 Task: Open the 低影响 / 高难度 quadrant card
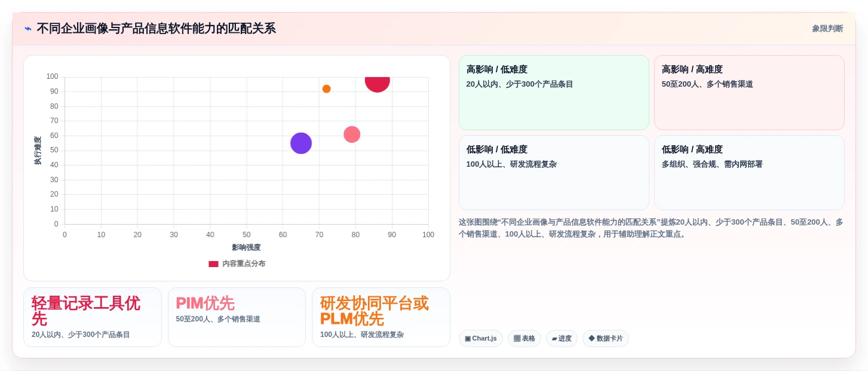pos(749,173)
